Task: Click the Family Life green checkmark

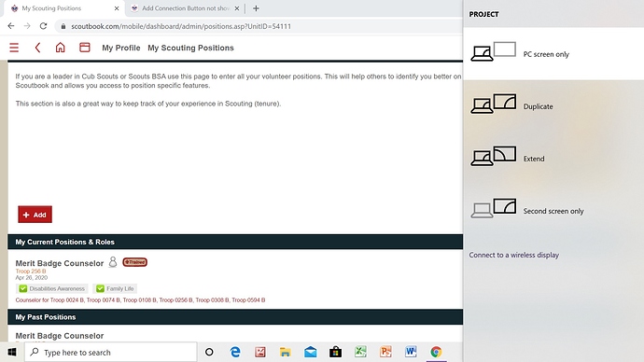Action: pos(100,288)
